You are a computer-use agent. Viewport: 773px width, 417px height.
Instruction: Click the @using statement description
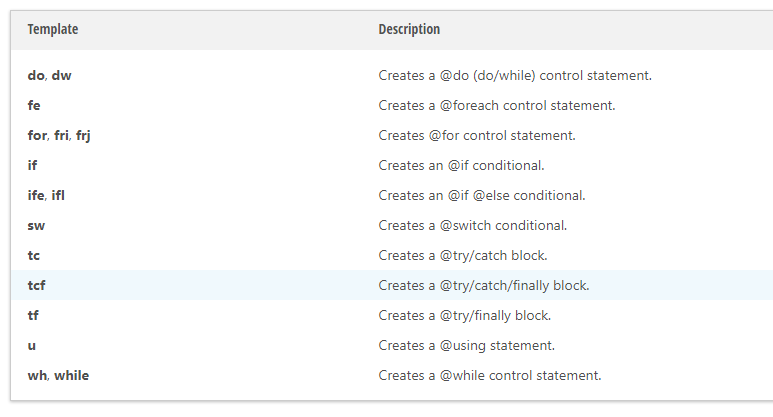467,346
